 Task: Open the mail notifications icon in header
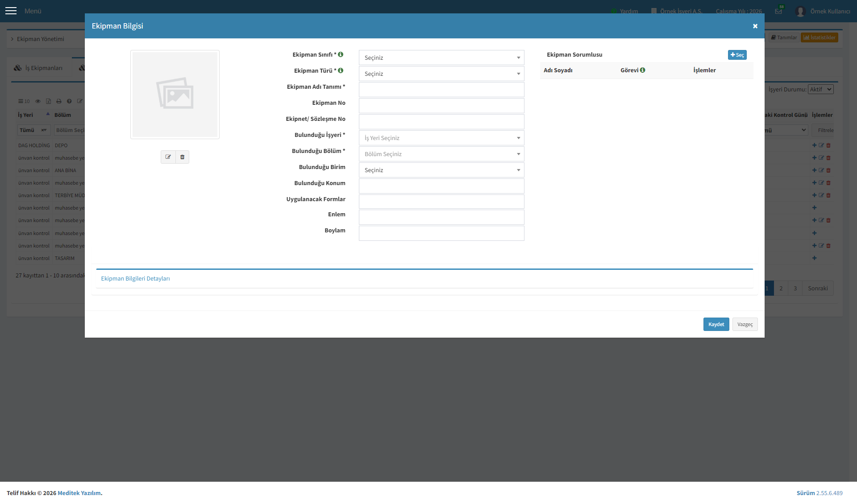click(x=779, y=11)
